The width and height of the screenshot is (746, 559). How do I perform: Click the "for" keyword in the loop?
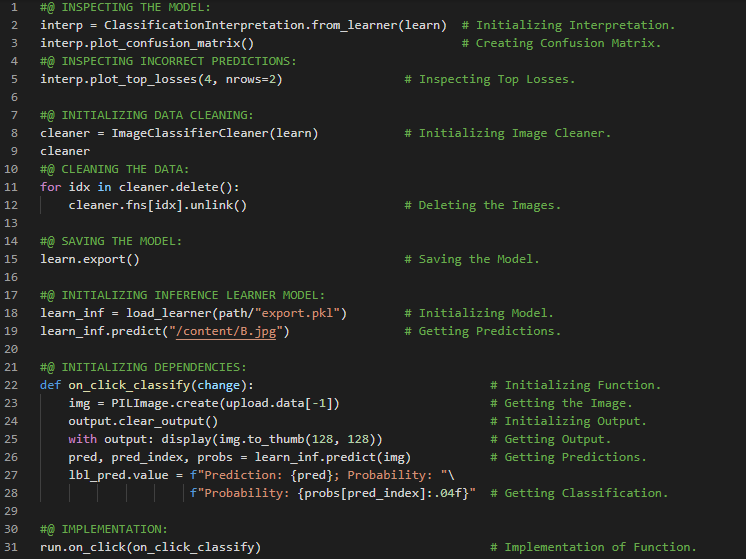(x=51, y=187)
